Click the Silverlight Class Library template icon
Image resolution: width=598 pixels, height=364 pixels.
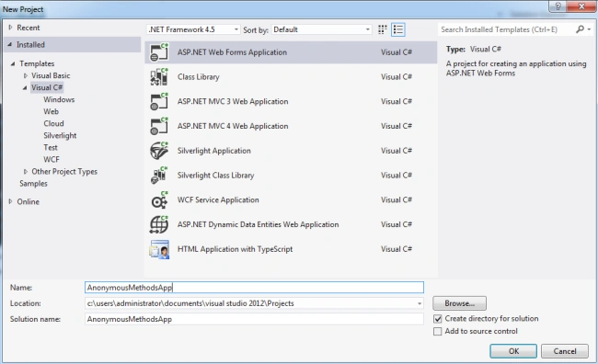(159, 176)
